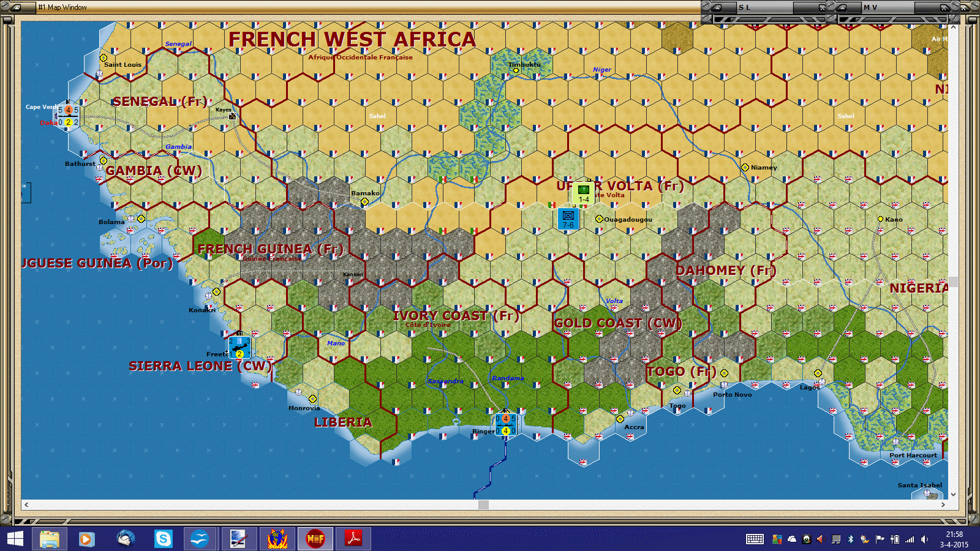The image size is (980, 551).
Task: Click the horizontal scrollbar thumb
Action: [x=483, y=504]
